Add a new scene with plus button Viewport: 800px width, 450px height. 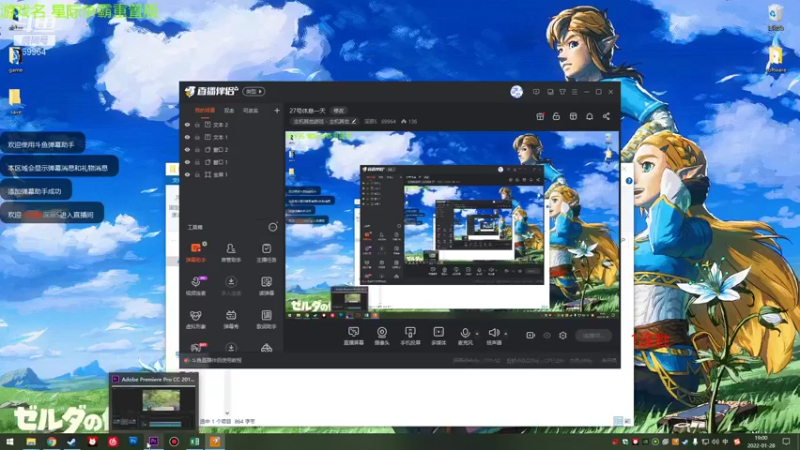click(277, 110)
